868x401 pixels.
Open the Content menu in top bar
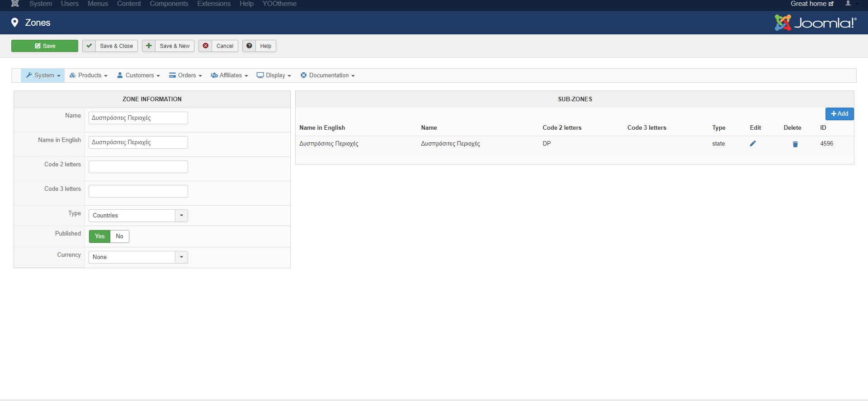(x=129, y=4)
